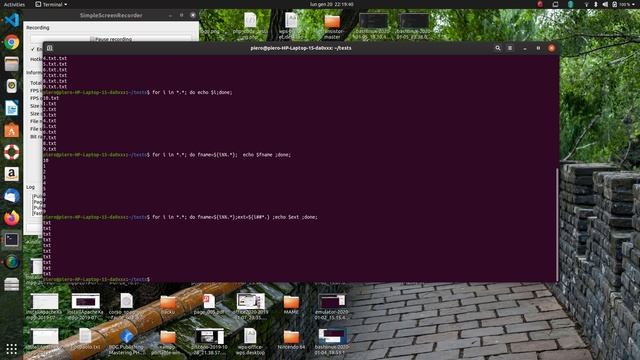Click the terminal search magnifier icon

pyautogui.click(x=498, y=48)
